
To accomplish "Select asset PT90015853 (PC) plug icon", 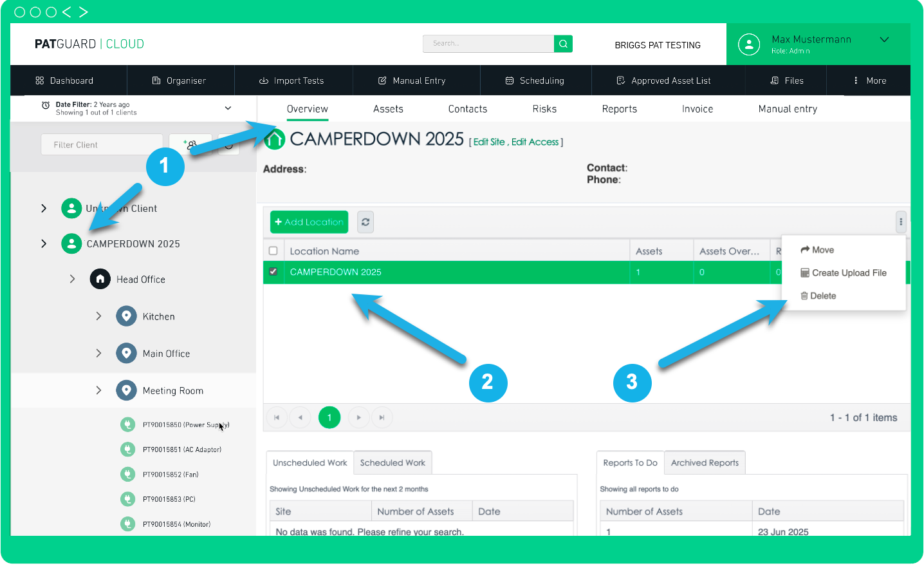I will (127, 499).
